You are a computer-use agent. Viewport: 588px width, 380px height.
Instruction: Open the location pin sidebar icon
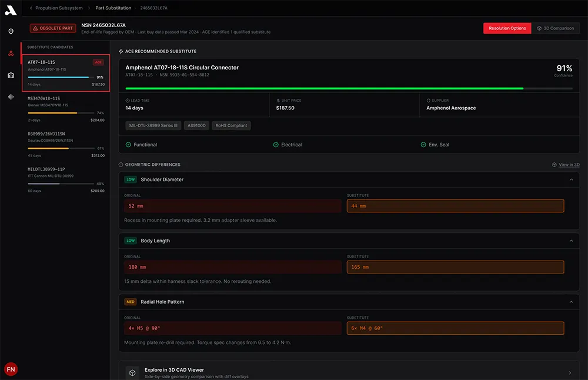point(11,32)
